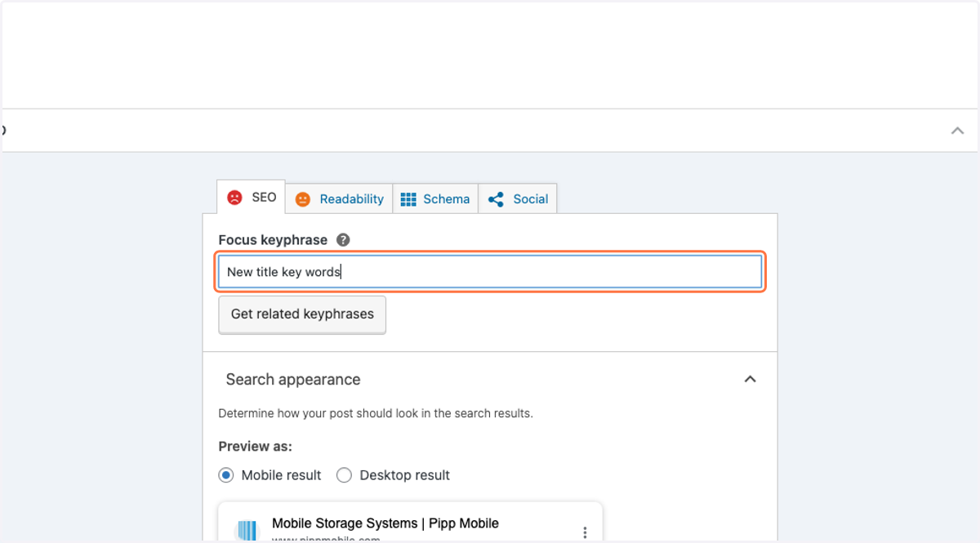Switch to the Readability tab

point(339,198)
